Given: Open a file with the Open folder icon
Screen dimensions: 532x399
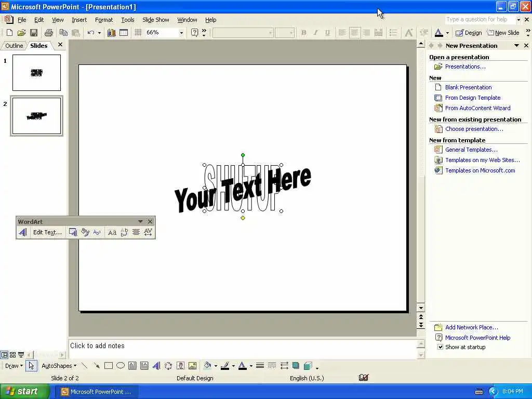Looking at the screenshot, I should point(21,33).
